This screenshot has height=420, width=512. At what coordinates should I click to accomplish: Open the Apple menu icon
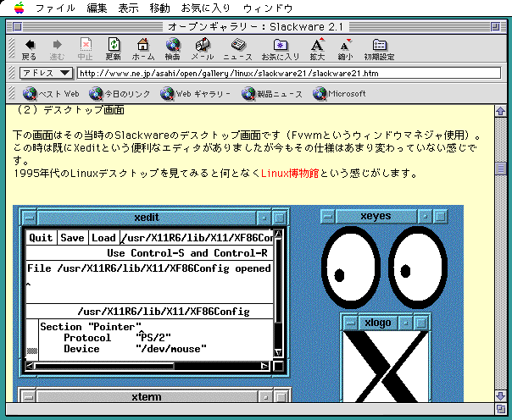pos(19,8)
